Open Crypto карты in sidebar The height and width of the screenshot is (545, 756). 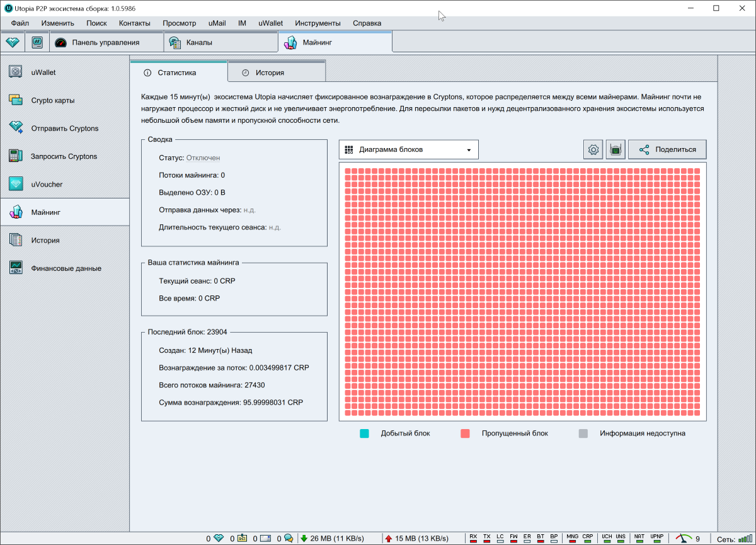(x=64, y=100)
